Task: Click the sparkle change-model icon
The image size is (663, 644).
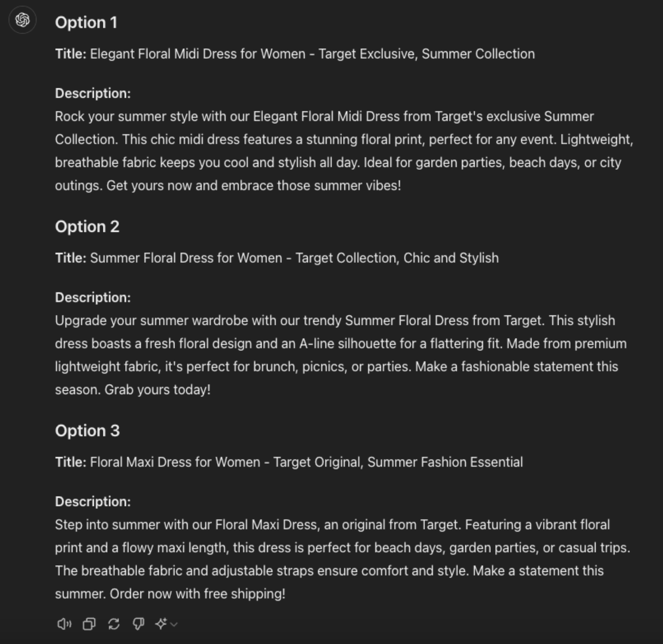Action: click(161, 624)
